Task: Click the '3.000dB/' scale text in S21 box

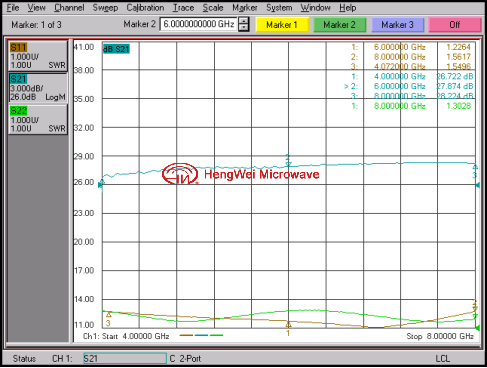Action: tap(27, 88)
